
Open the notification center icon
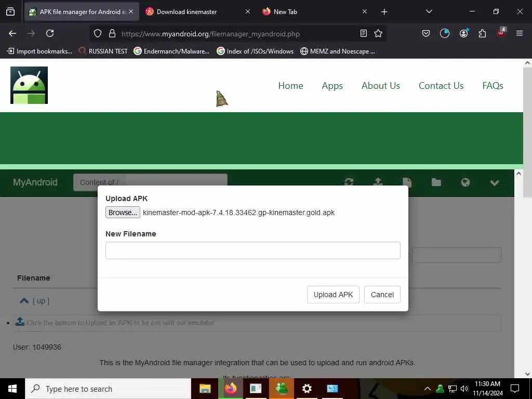point(515,389)
